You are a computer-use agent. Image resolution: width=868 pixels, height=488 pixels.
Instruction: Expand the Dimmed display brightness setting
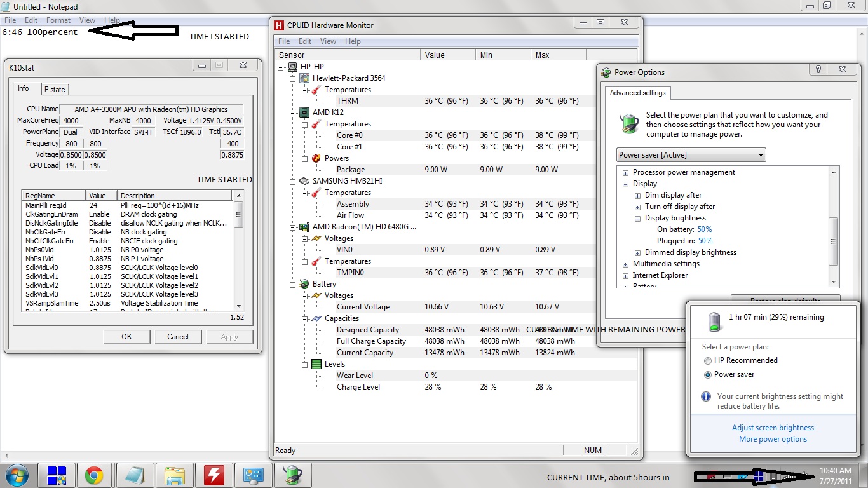638,253
